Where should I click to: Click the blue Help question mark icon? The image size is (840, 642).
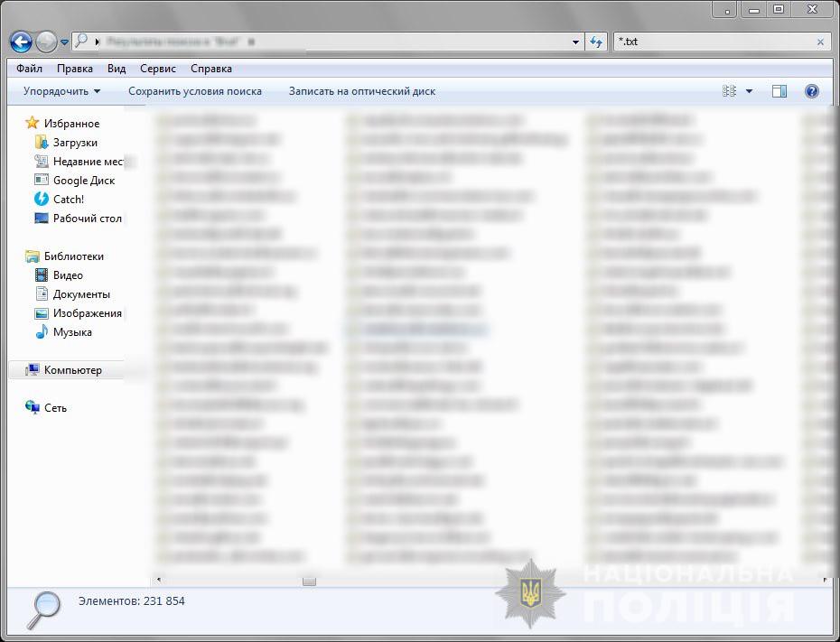pos(812,91)
